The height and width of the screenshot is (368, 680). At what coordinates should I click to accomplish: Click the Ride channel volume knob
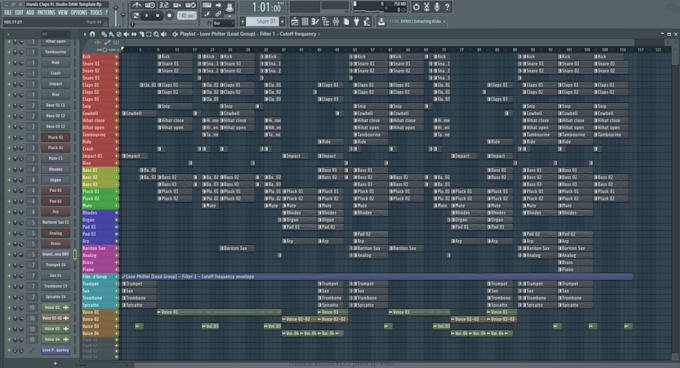(x=22, y=63)
